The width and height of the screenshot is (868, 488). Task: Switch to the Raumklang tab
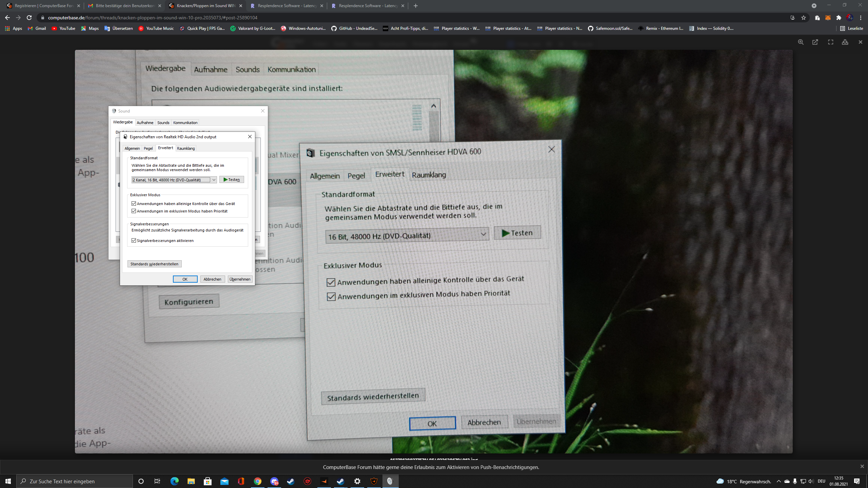click(186, 148)
